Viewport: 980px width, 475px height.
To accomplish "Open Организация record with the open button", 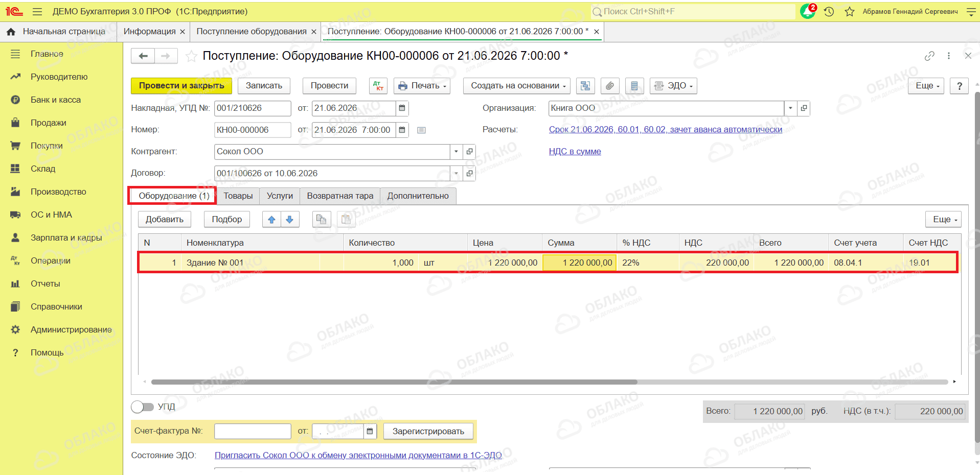I will [x=804, y=108].
